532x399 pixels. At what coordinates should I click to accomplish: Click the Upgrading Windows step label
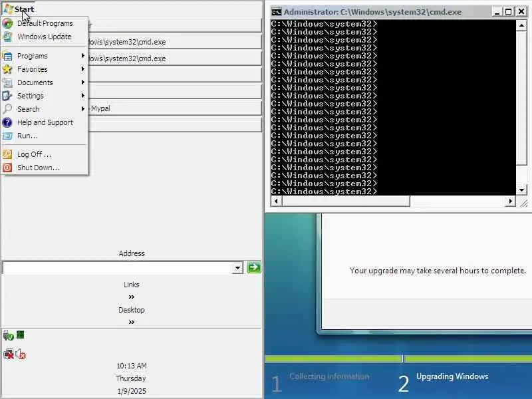coord(452,376)
